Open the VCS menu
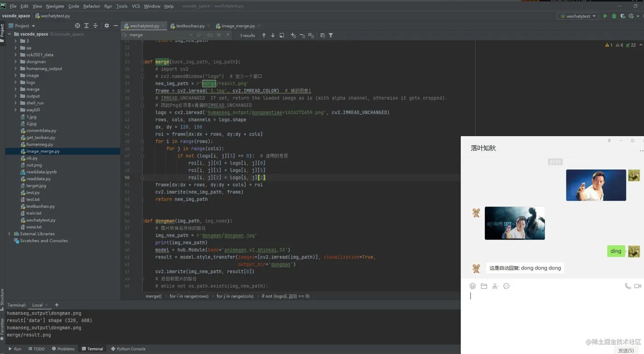Viewport: 644px width, 354px height. 136,6
